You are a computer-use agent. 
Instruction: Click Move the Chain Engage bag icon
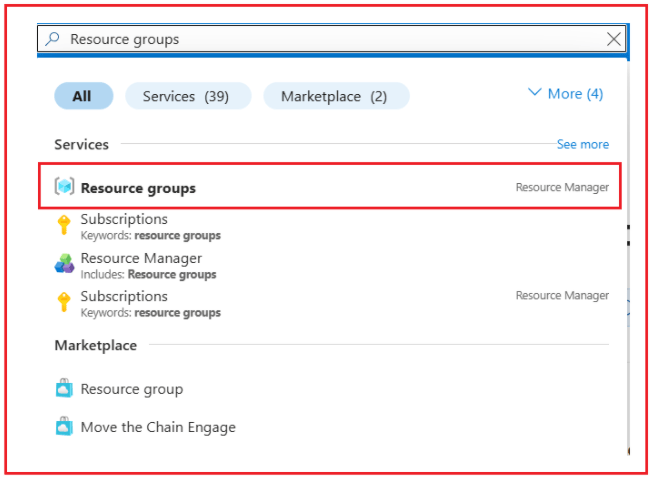(64, 426)
